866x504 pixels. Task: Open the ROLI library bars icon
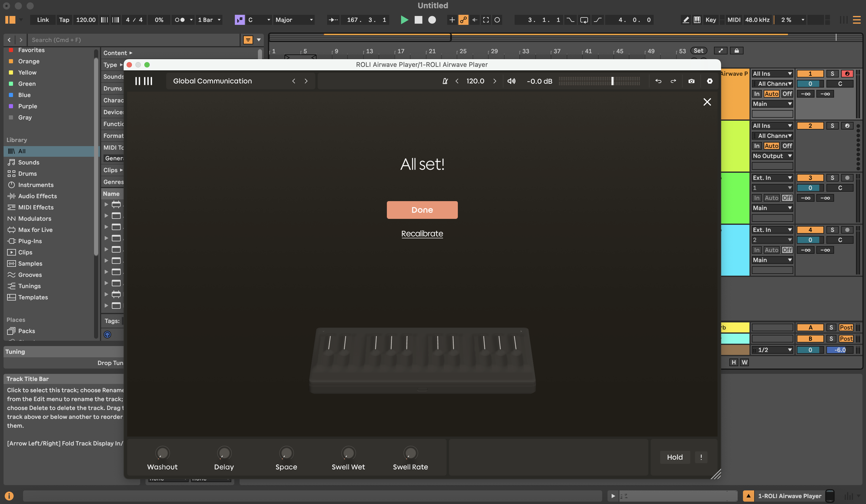[144, 81]
